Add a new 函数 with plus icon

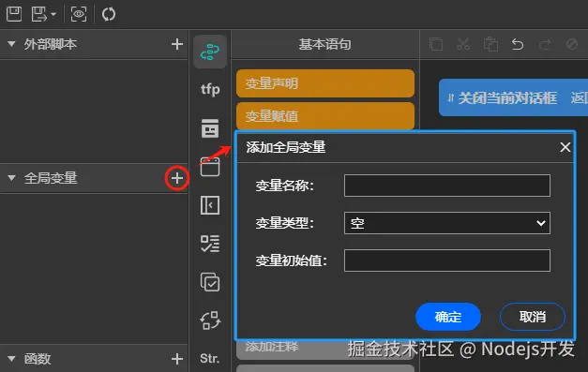177,359
